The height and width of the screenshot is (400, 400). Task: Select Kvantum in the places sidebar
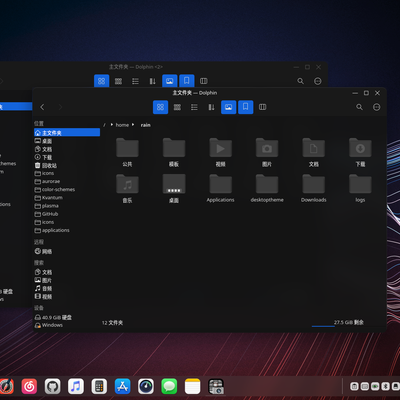(x=67, y=198)
